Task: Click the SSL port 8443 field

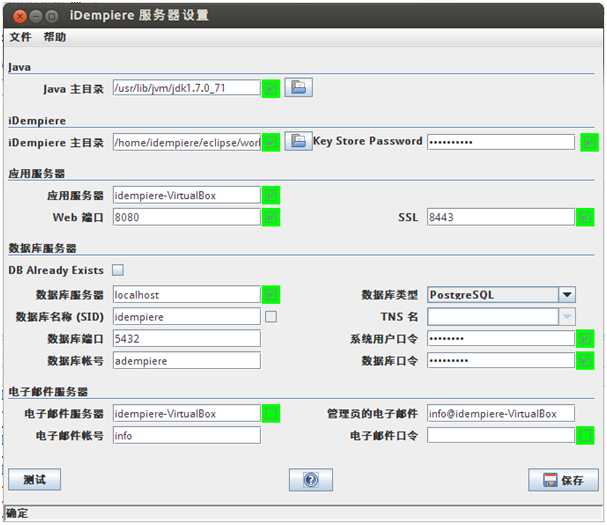Action: (501, 217)
